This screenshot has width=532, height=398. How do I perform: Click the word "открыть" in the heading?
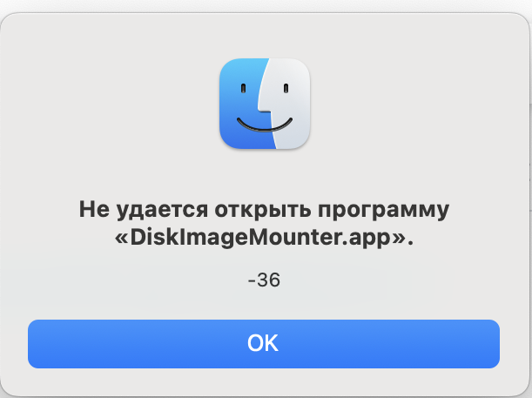point(263,210)
